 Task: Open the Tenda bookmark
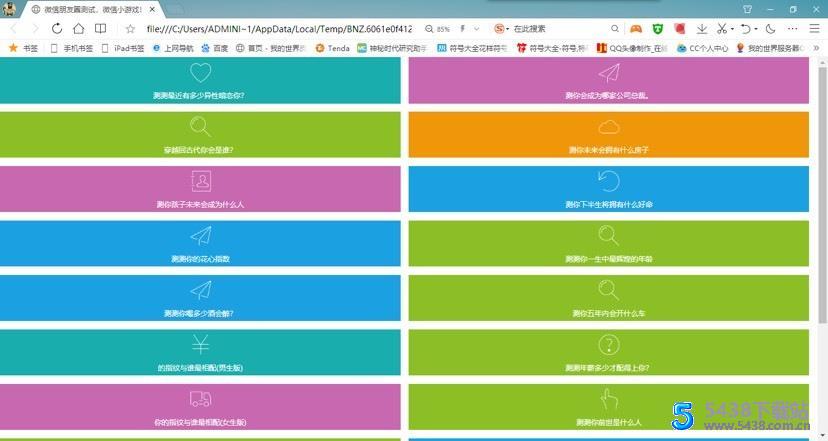point(332,48)
